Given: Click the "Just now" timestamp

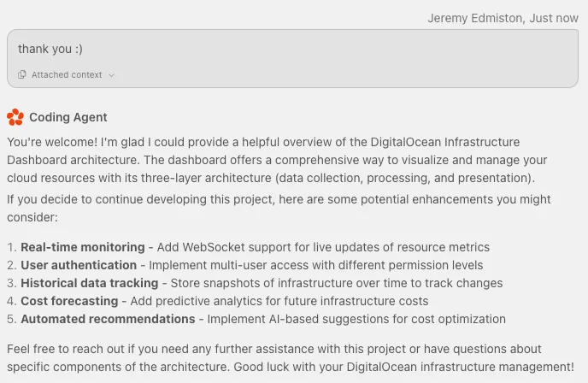Looking at the screenshot, I should click(x=554, y=18).
